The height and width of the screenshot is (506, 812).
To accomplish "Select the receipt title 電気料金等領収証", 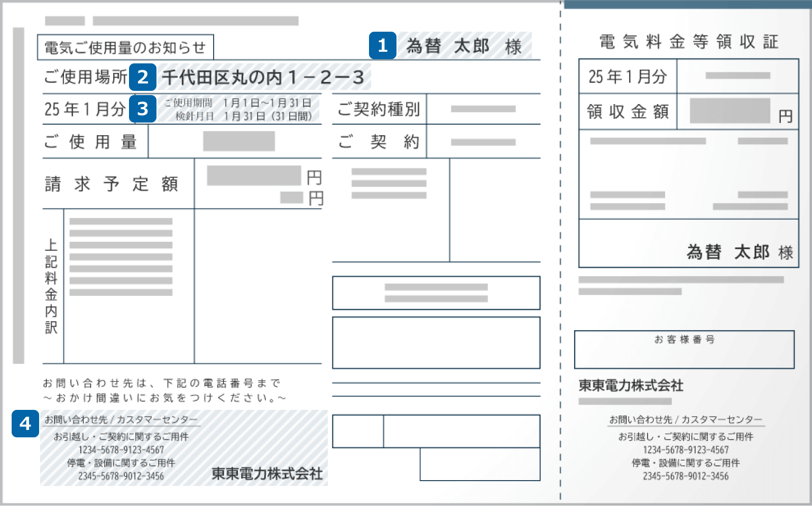I will (x=689, y=42).
